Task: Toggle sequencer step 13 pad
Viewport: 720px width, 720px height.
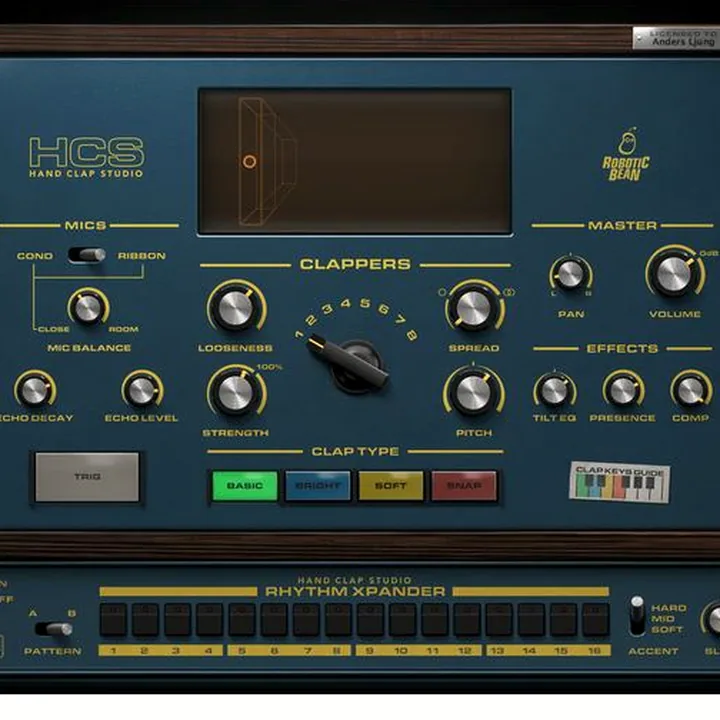Action: click(499, 619)
